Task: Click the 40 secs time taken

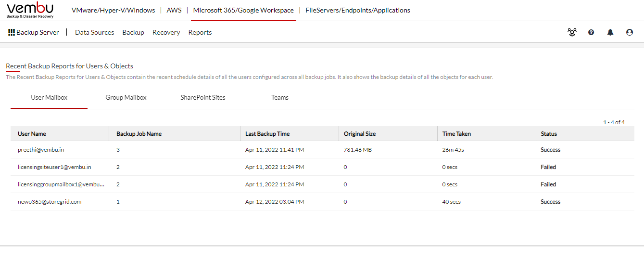Action: click(x=452, y=202)
